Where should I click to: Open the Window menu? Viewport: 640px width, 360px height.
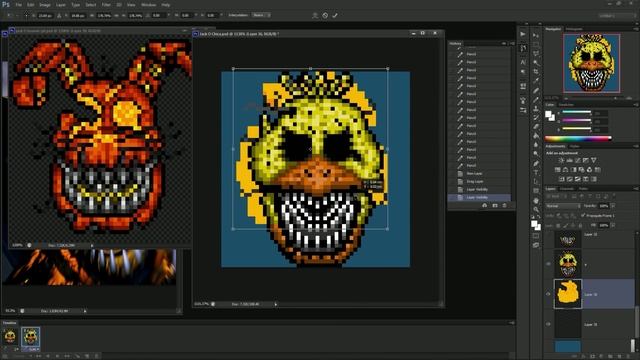(148, 5)
